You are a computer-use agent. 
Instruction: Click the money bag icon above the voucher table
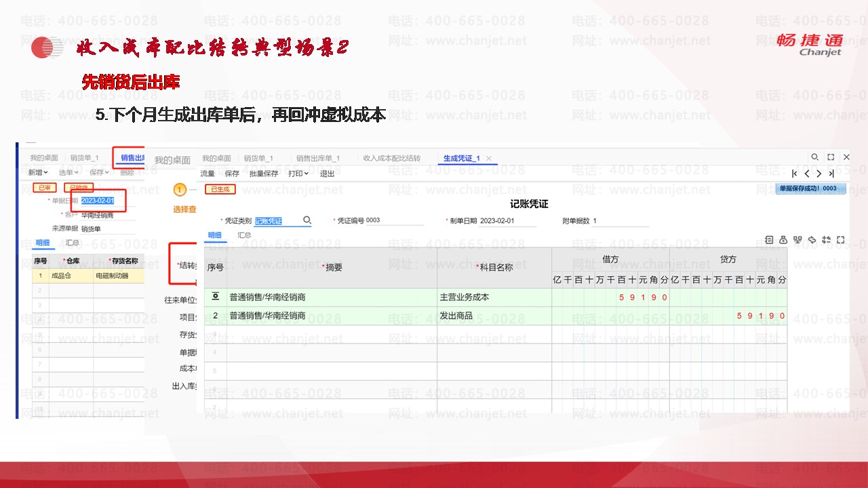click(783, 239)
